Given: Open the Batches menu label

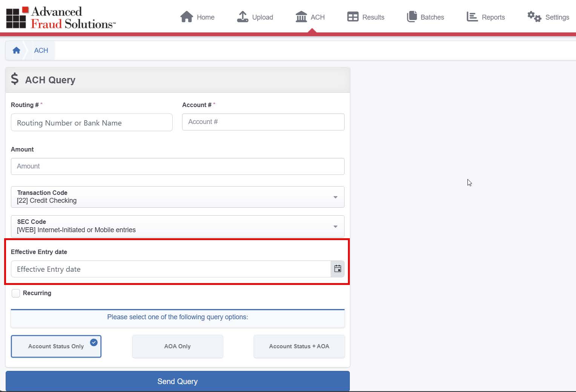Looking at the screenshot, I should (x=432, y=17).
